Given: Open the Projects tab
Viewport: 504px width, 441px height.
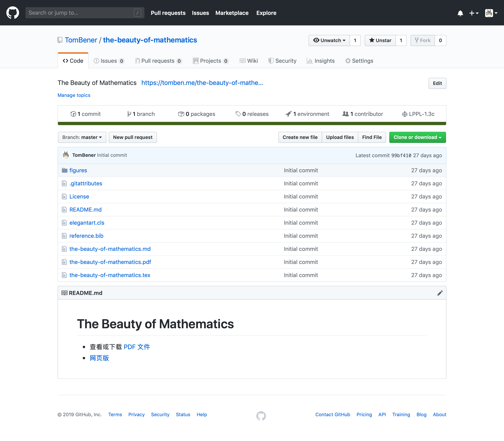Looking at the screenshot, I should click(x=211, y=61).
